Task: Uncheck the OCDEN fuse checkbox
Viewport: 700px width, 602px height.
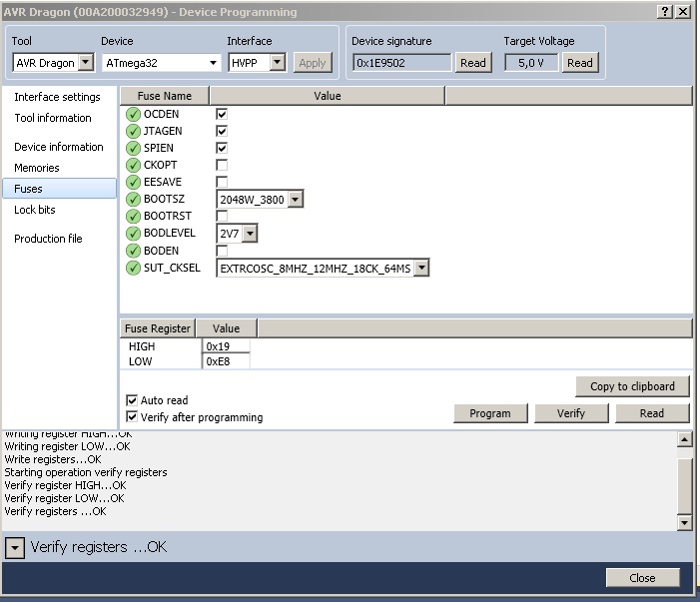Action: coord(222,114)
